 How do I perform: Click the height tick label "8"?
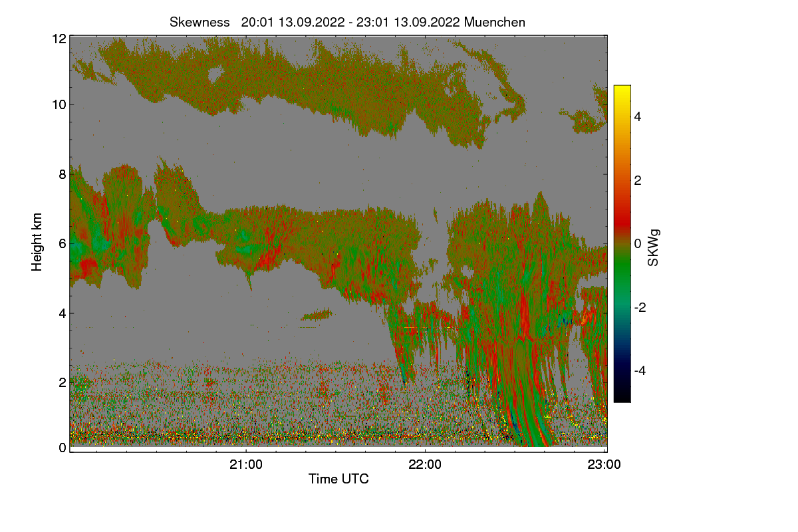(63, 174)
